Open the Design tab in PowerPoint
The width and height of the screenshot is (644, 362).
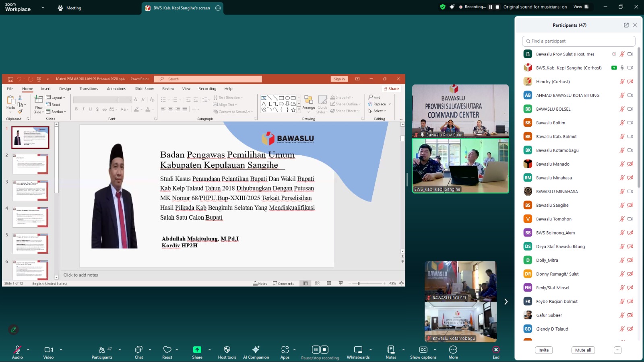[65, 89]
